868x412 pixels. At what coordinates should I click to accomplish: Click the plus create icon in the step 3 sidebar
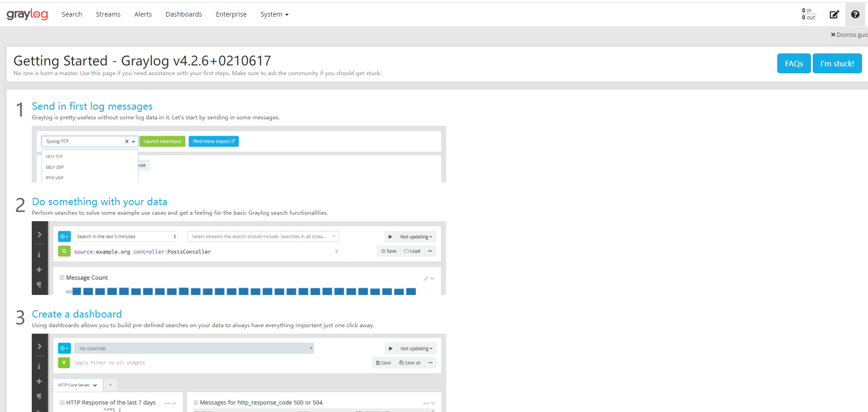pyautogui.click(x=39, y=381)
